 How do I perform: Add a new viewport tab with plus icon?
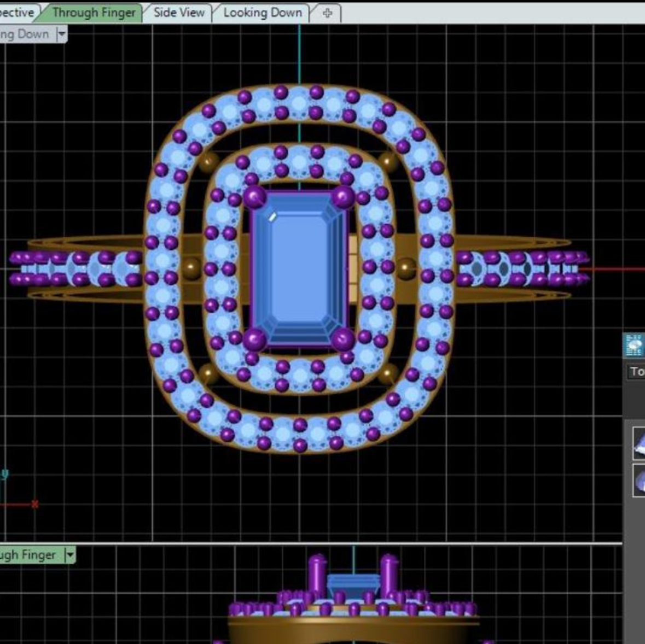[327, 13]
